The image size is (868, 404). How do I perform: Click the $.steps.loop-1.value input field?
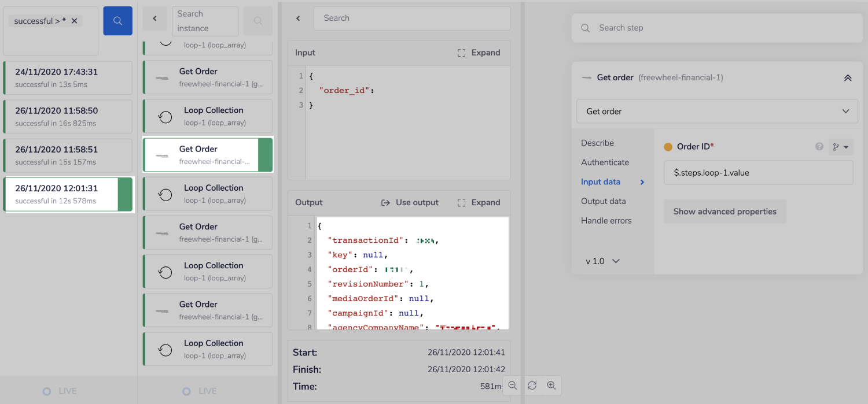(x=758, y=172)
